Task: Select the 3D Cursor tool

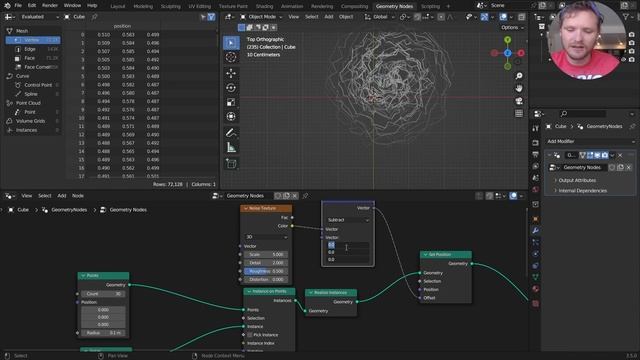Action: [231, 57]
